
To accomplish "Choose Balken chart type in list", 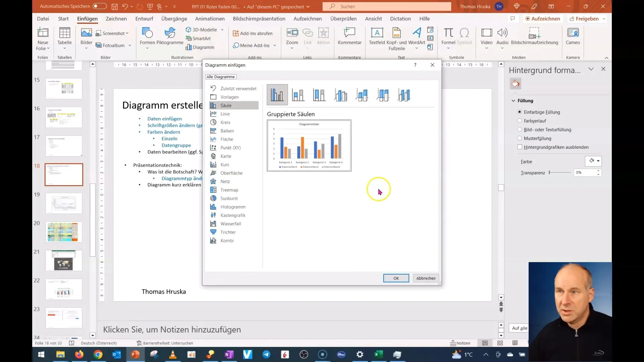I will [x=234, y=131].
